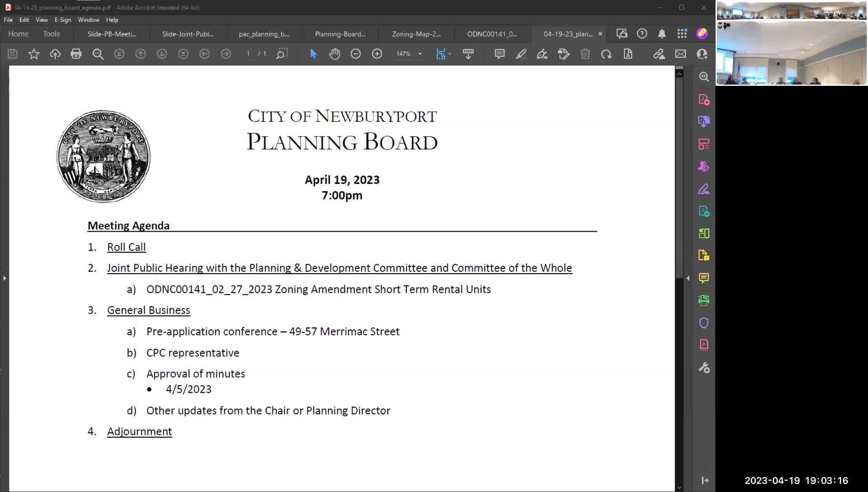Screen dimensions: 868x492
Task: Collapse the right tools pane arrow
Action: [688, 278]
